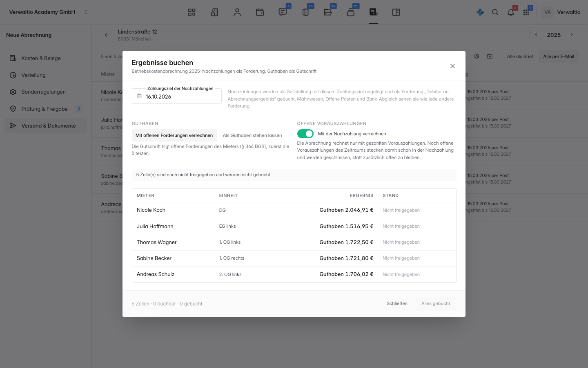Open 'Kosten & Belege' in the sidebar
The width and height of the screenshot is (588, 368).
coord(46,58)
